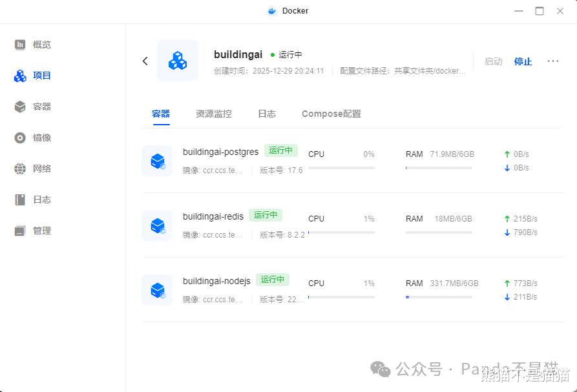Click the CPU bar of buildingai-redis
The width and height of the screenshot is (577, 392).
[x=342, y=232]
